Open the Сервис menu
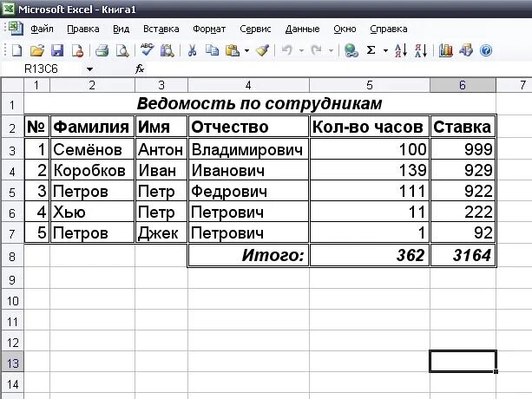This screenshot has width=532, height=399. pyautogui.click(x=255, y=29)
